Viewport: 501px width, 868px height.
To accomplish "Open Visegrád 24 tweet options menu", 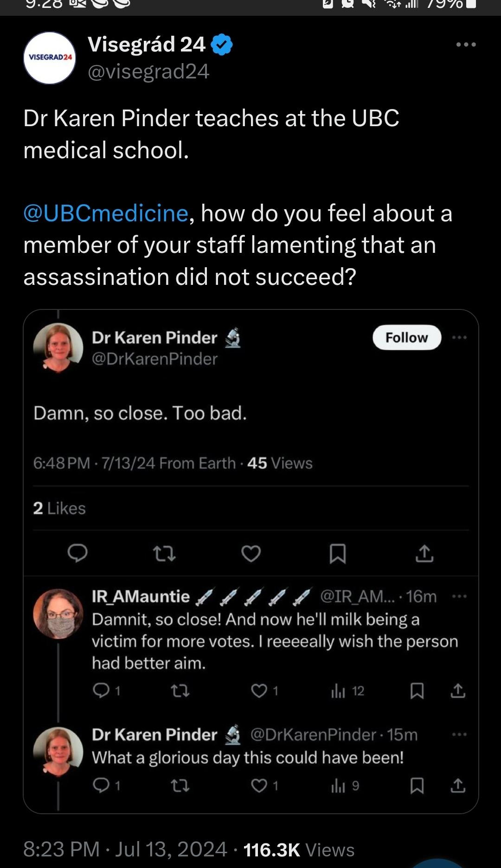I will 466,45.
